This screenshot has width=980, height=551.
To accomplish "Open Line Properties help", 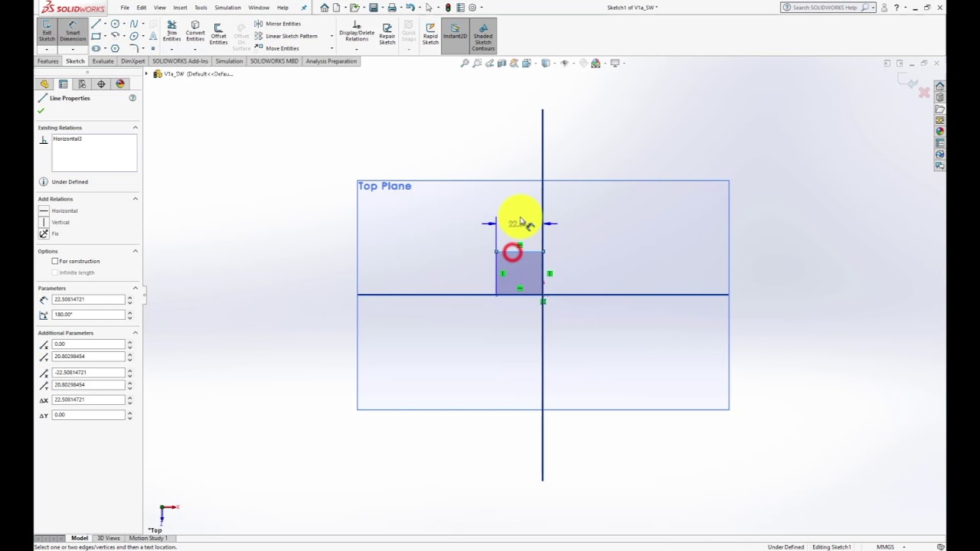I will (132, 98).
